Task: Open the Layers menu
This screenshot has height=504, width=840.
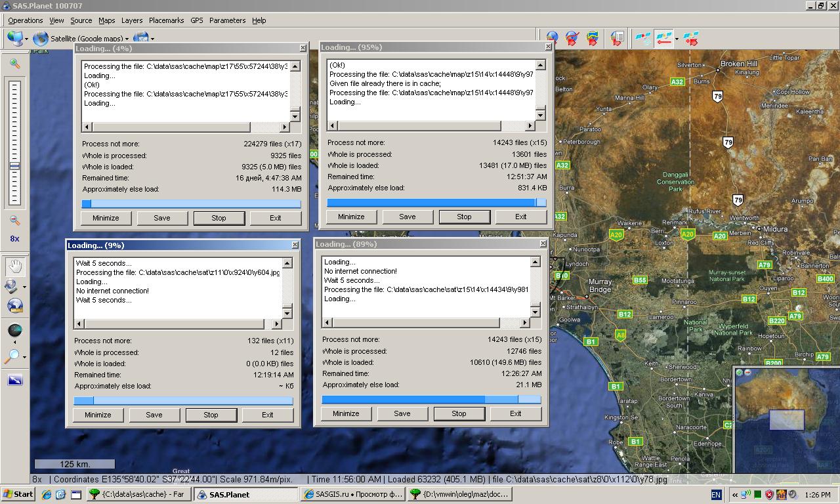Action: click(132, 20)
